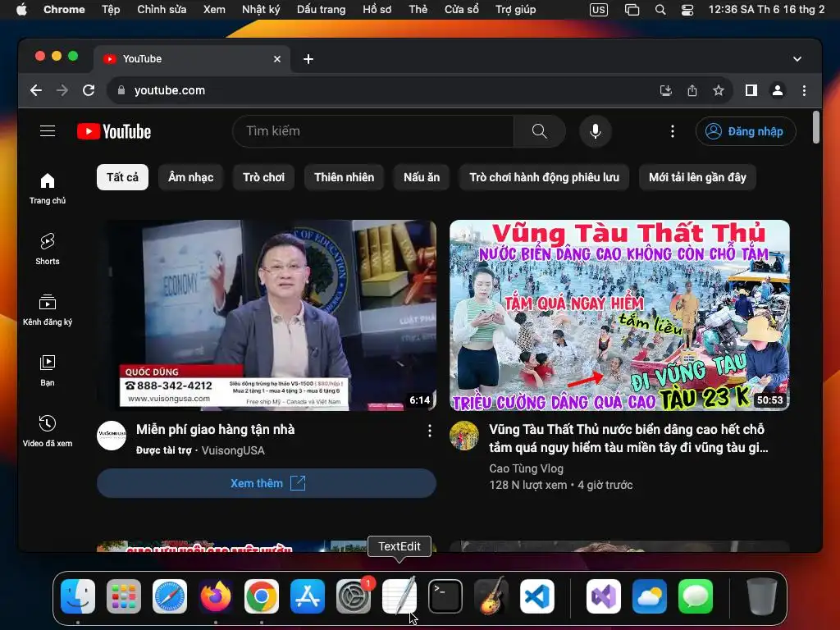
Task: Go to Trang chủ in sidebar
Action: pyautogui.click(x=48, y=188)
